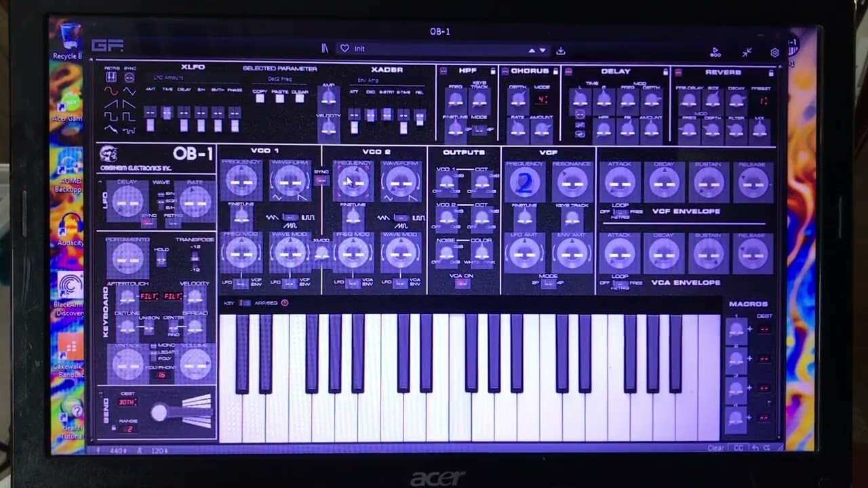The image size is (868, 488).
Task: Enable the Delay effect power button
Action: point(568,71)
